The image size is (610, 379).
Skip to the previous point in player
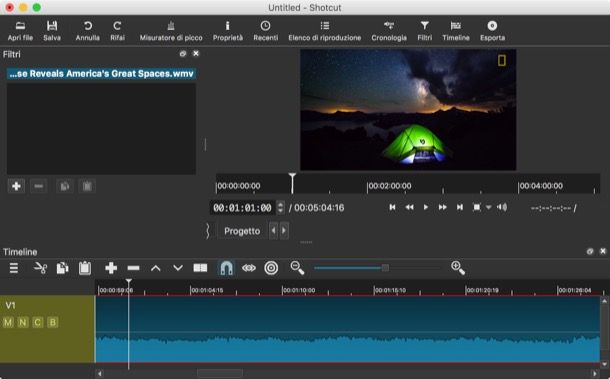[x=392, y=207]
